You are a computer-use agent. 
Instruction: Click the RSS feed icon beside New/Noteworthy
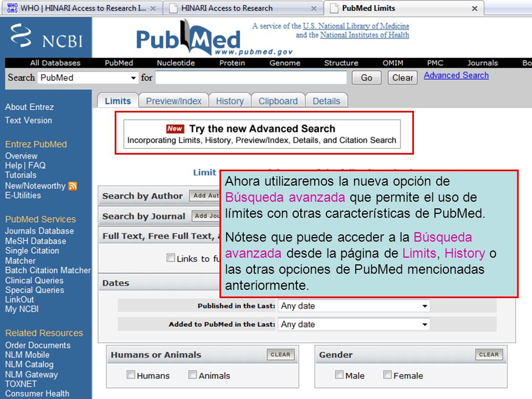click(x=73, y=186)
